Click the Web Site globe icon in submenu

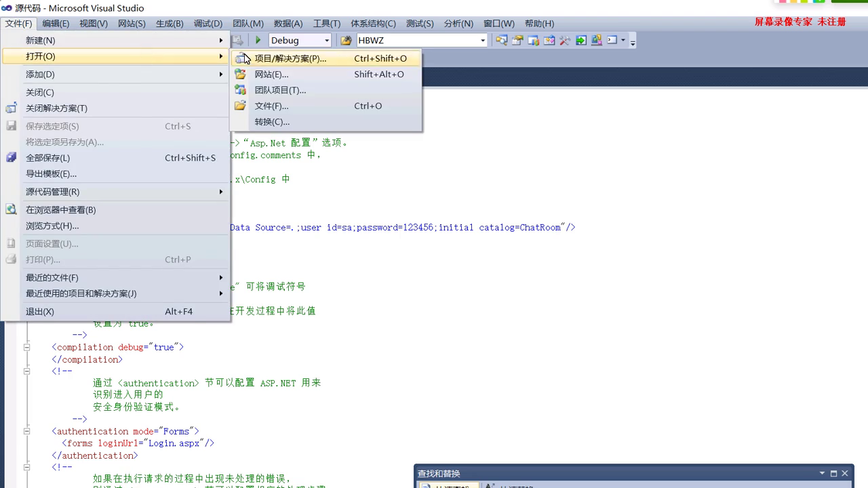point(241,75)
